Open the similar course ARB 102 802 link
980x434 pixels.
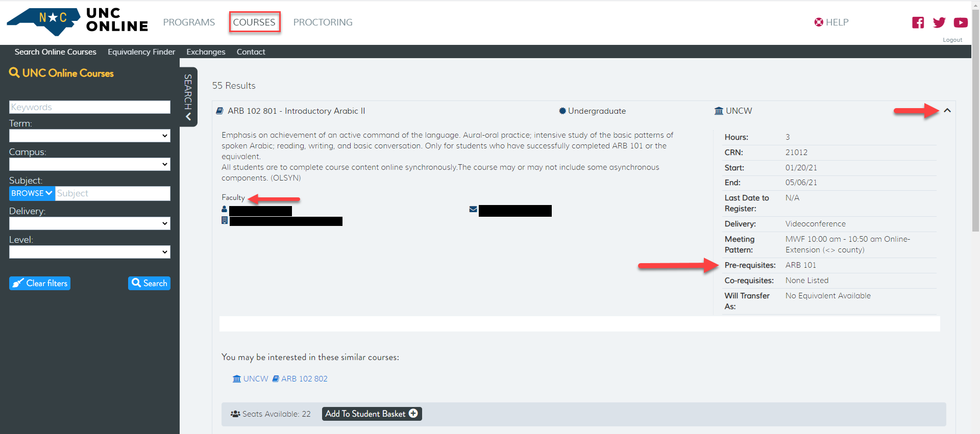[x=304, y=379]
